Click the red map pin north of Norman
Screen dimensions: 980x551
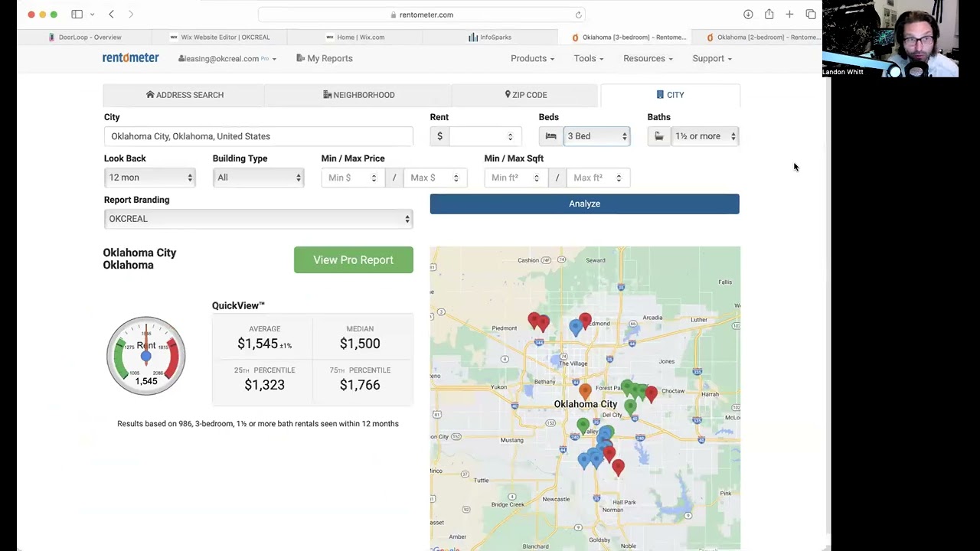pyautogui.click(x=618, y=466)
